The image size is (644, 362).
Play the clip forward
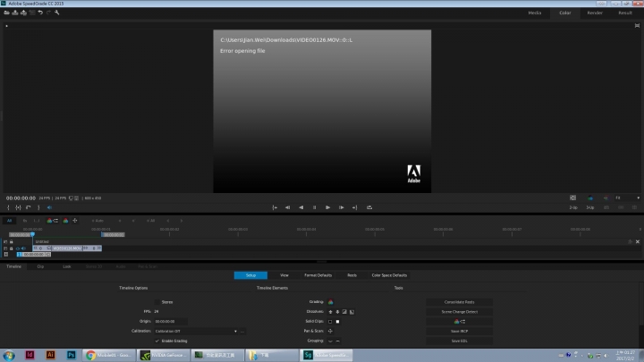click(x=327, y=207)
